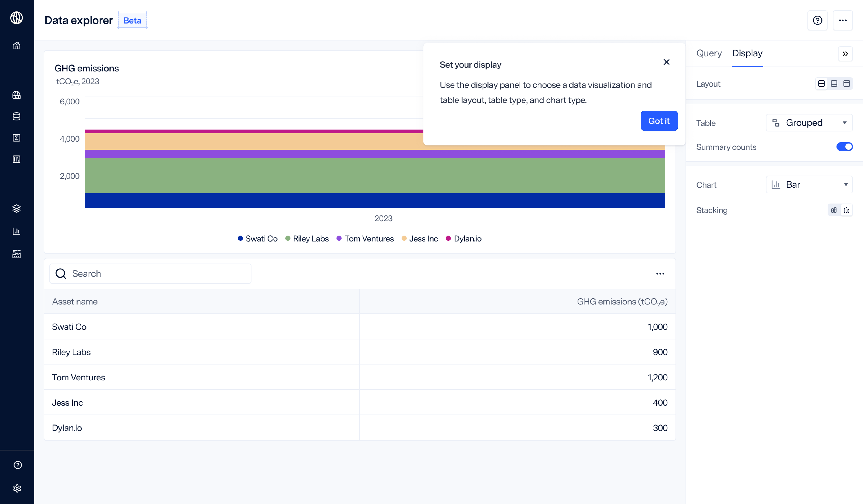Open the Chart type Bar dropdown

tap(809, 185)
